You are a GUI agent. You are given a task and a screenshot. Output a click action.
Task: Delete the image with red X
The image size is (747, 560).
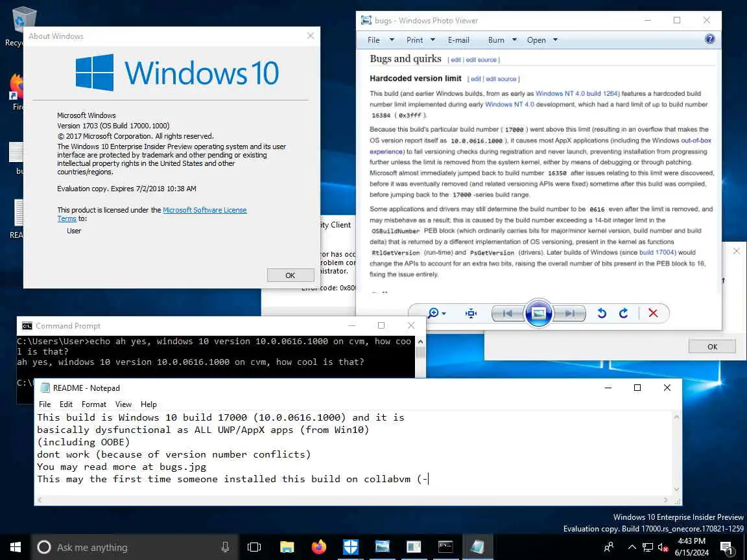coord(653,313)
